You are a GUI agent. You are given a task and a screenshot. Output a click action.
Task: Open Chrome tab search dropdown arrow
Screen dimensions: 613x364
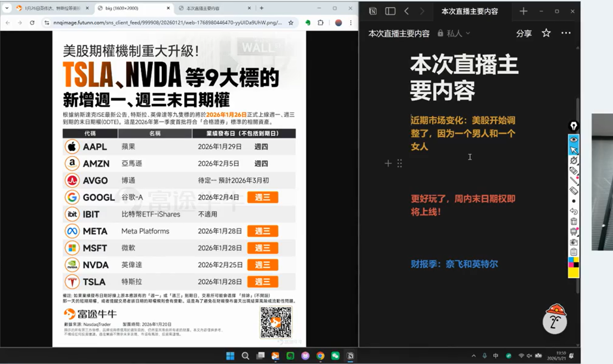[x=7, y=8]
